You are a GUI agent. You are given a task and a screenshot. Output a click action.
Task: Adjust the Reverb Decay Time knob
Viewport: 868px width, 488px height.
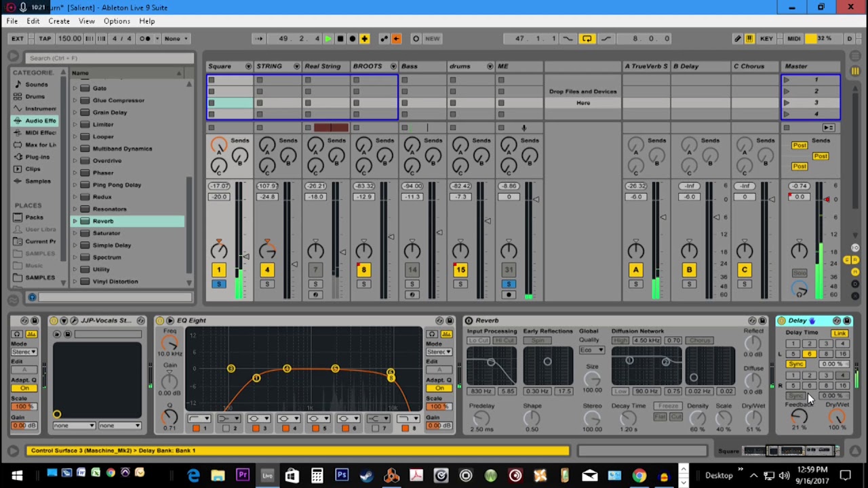coord(629,418)
